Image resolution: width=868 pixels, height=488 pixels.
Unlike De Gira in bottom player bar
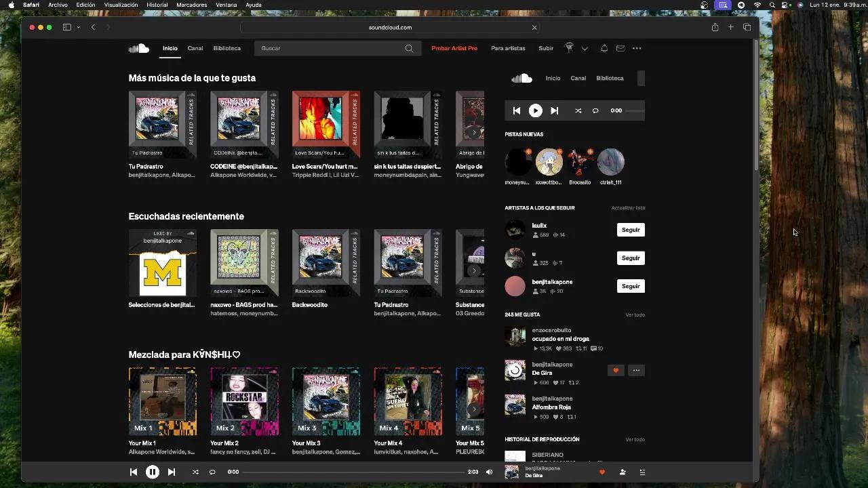(x=601, y=472)
